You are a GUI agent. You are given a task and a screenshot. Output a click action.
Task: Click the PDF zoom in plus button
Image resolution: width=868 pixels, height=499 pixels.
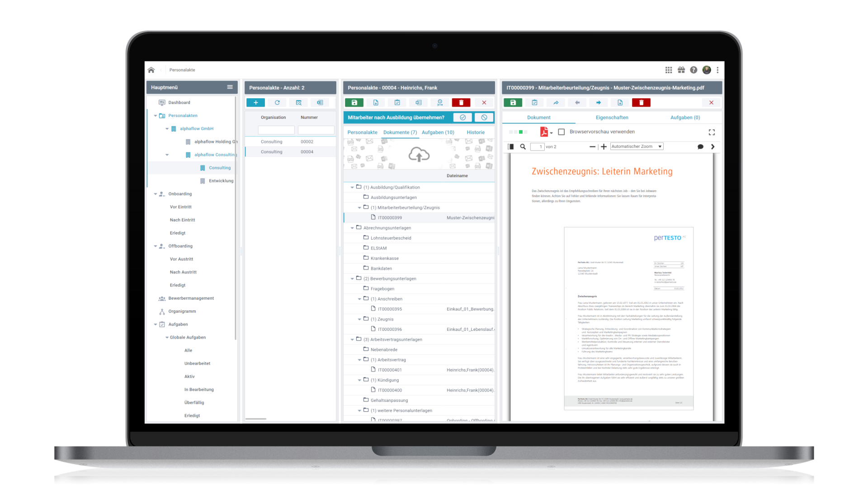604,147
